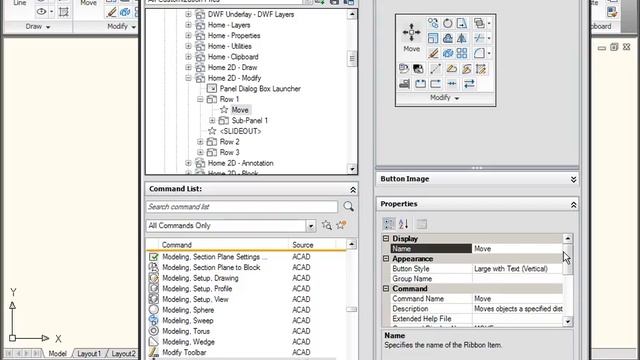Screen dimensions: 640x360
Task: Select the Edit Hatch icon in panel preview
Action: pos(482,69)
